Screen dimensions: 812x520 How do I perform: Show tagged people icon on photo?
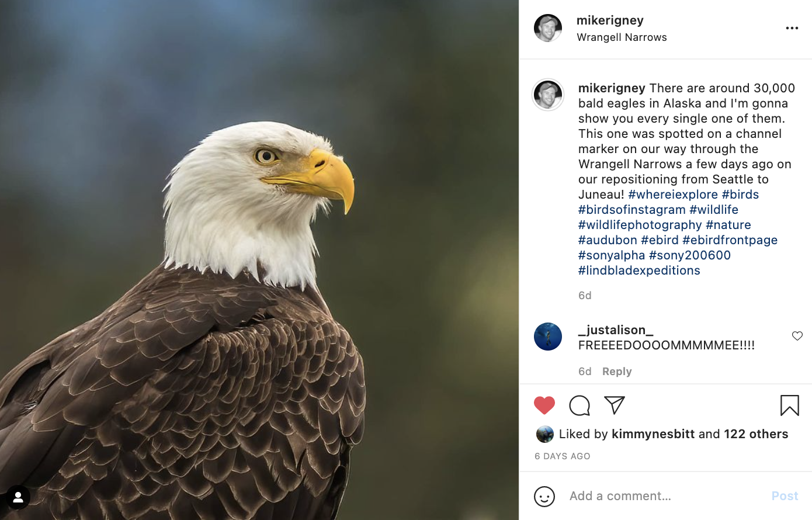tap(18, 497)
